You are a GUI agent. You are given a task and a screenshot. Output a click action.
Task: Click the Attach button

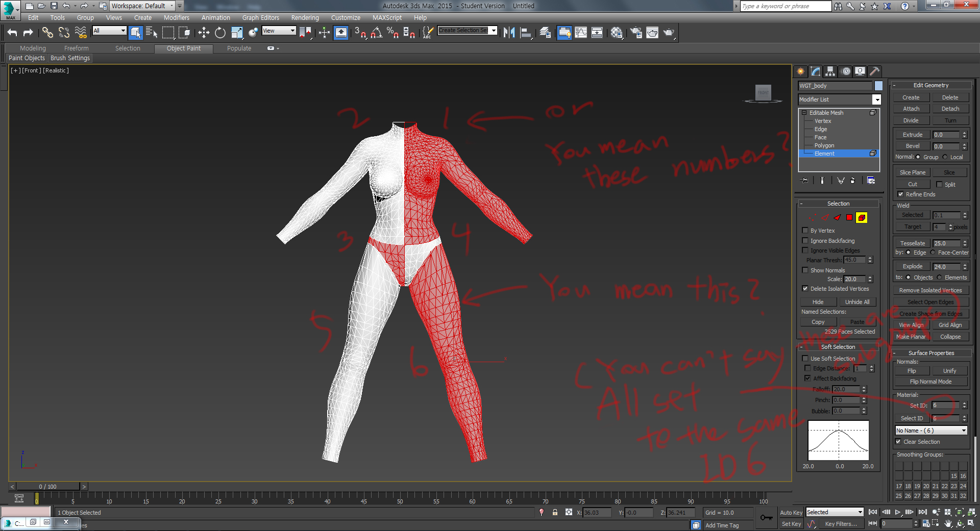[x=911, y=109]
